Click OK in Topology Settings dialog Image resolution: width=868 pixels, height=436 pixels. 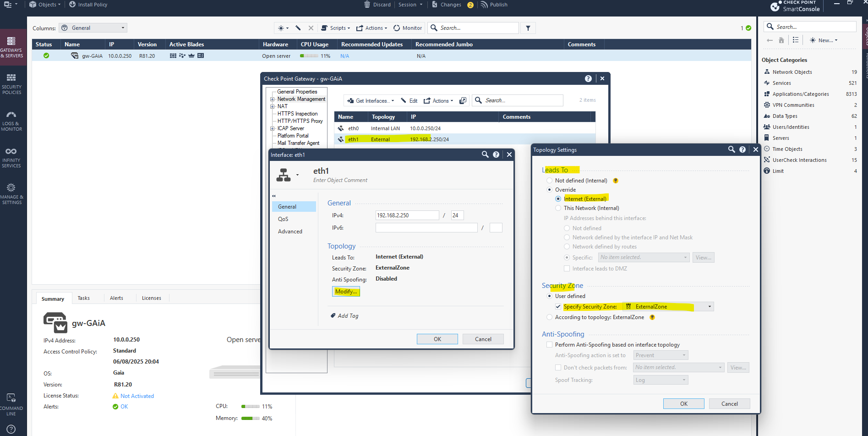pos(683,404)
